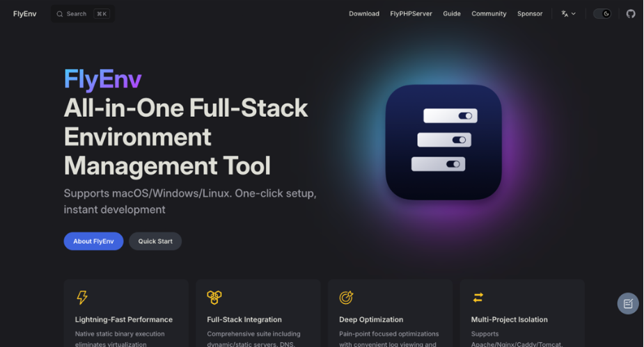Open the Sponsor nav item
Viewport: 644px width, 347px height.
pyautogui.click(x=530, y=14)
